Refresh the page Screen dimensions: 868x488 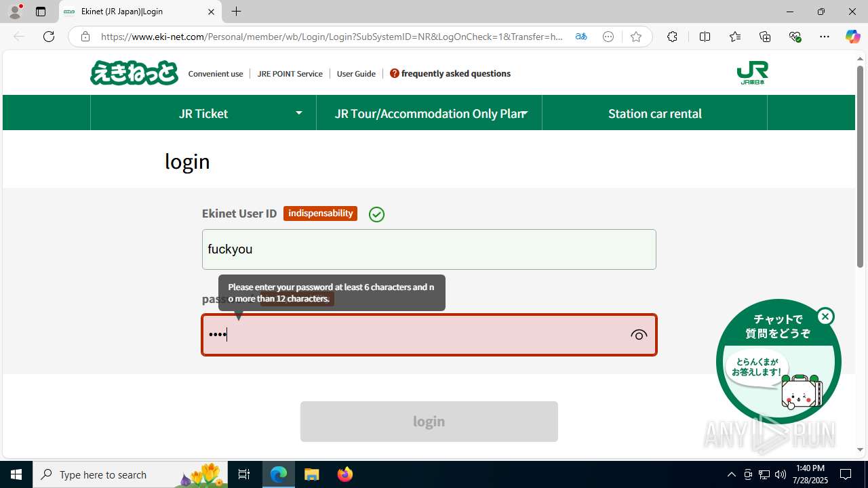click(49, 37)
